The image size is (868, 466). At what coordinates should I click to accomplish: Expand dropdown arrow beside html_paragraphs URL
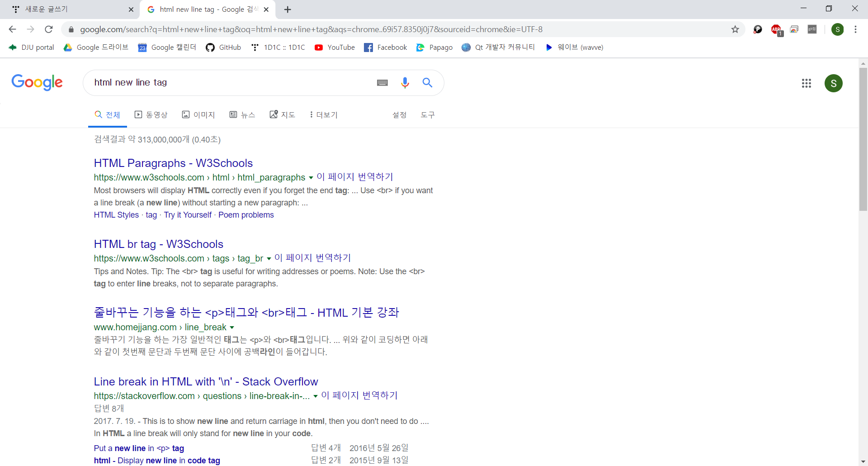pyautogui.click(x=311, y=178)
